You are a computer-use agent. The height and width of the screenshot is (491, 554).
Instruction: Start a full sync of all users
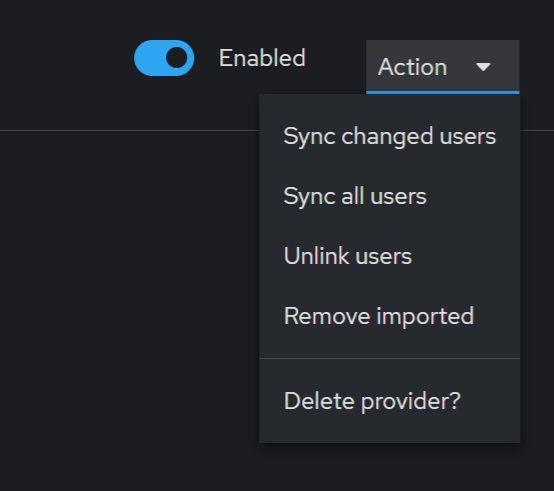pyautogui.click(x=390, y=196)
